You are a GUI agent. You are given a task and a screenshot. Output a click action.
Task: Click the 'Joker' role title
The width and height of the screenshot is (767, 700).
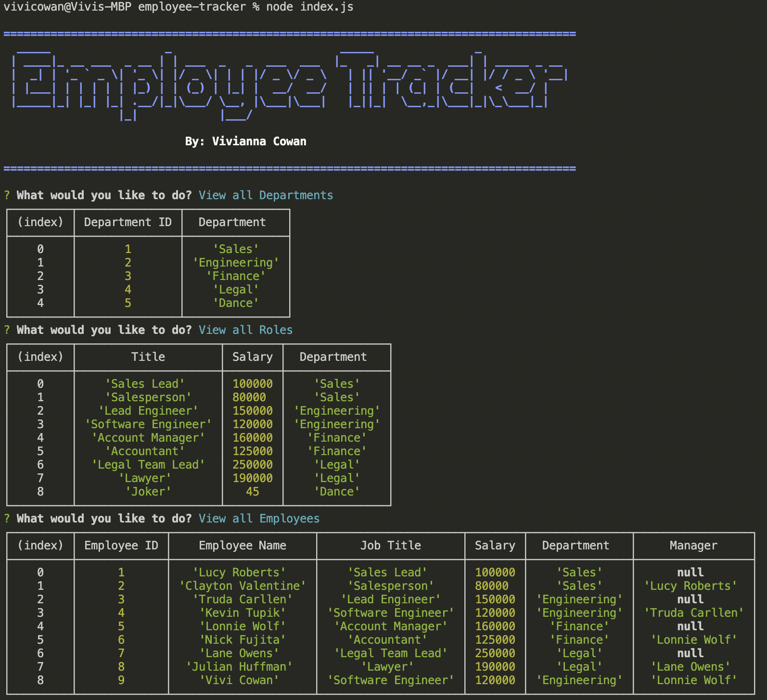point(148,492)
